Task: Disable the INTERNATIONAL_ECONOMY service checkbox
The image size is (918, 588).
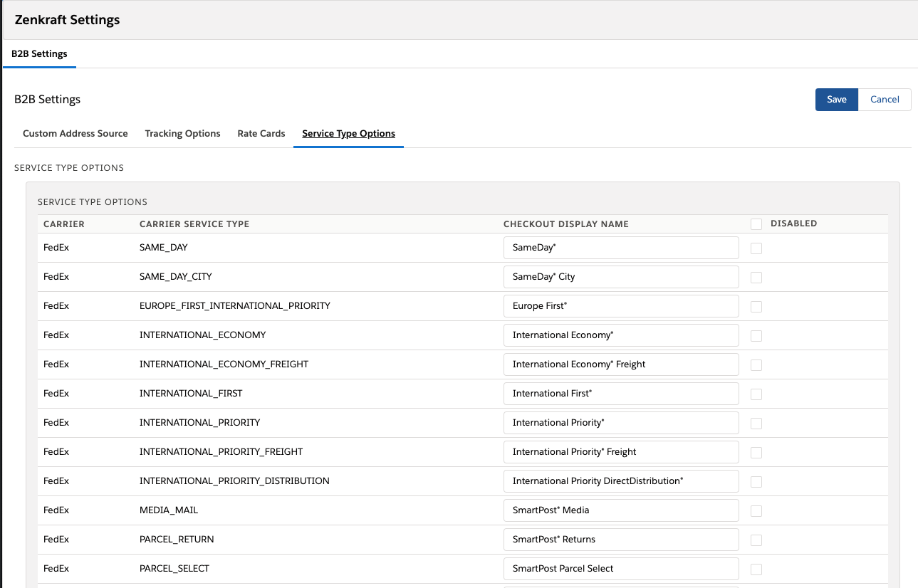Action: 756,335
